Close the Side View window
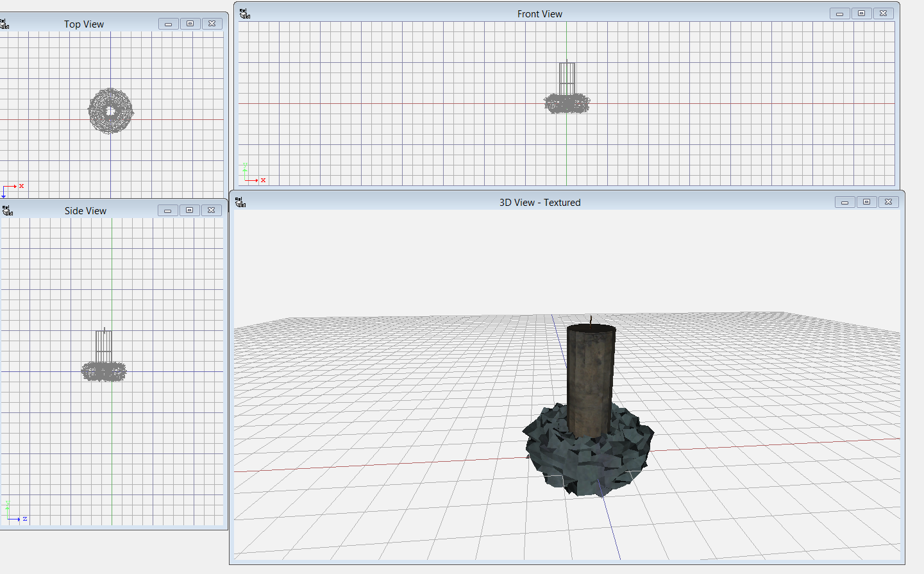 point(211,210)
